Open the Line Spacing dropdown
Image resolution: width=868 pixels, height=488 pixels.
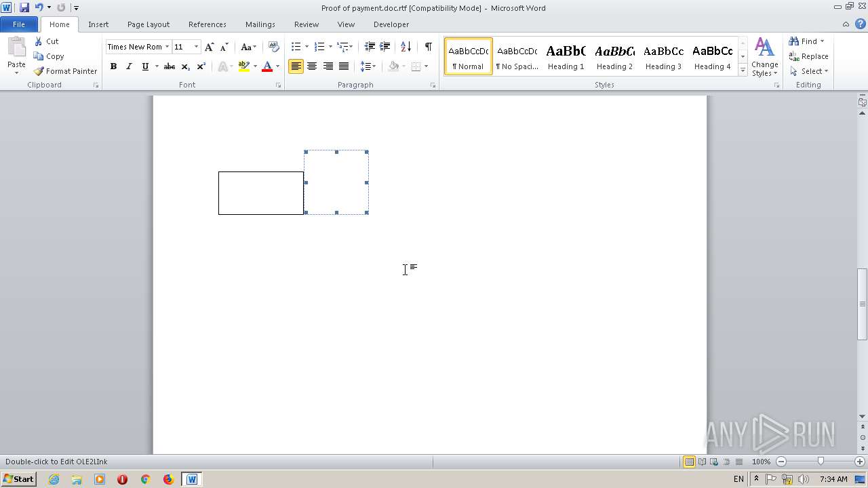(368, 66)
